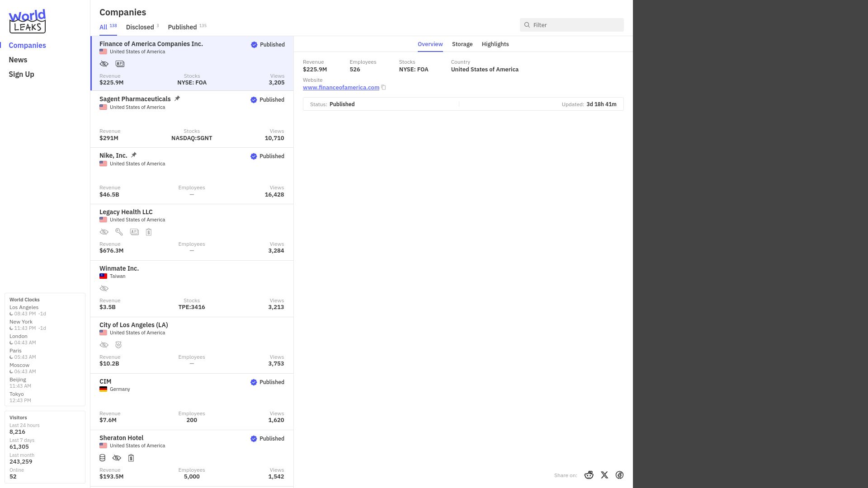Copy the financeofamerica.com website link
The image size is (868, 488).
tap(383, 87)
